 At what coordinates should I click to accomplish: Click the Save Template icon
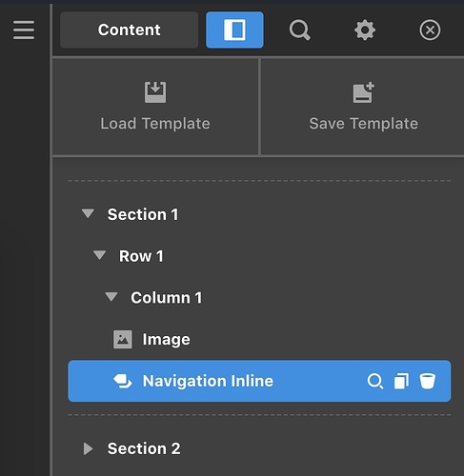coord(364,92)
